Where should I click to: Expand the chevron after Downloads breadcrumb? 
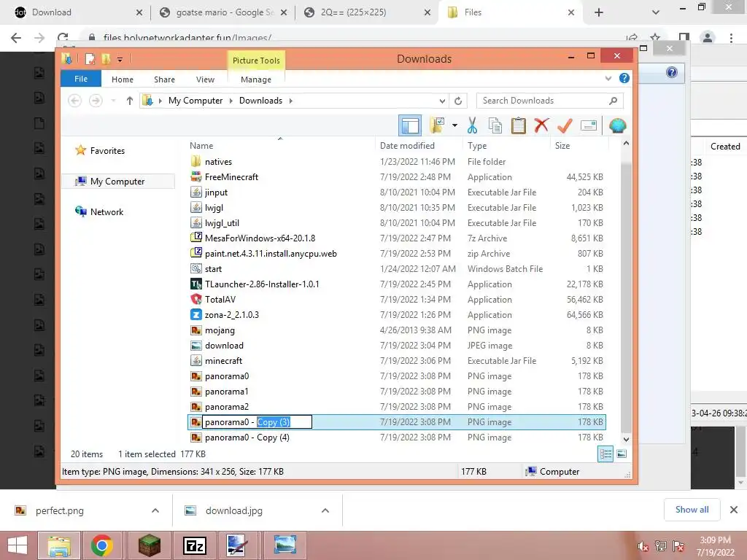point(290,101)
